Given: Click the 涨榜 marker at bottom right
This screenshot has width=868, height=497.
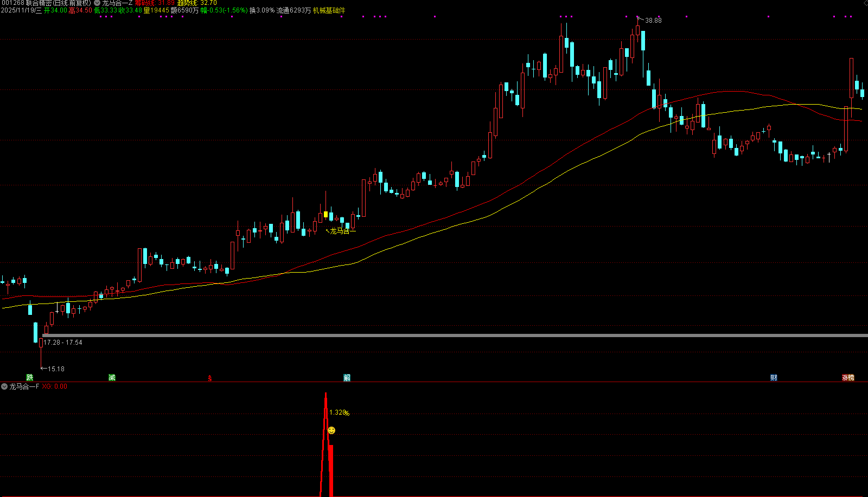Looking at the screenshot, I should (x=848, y=377).
